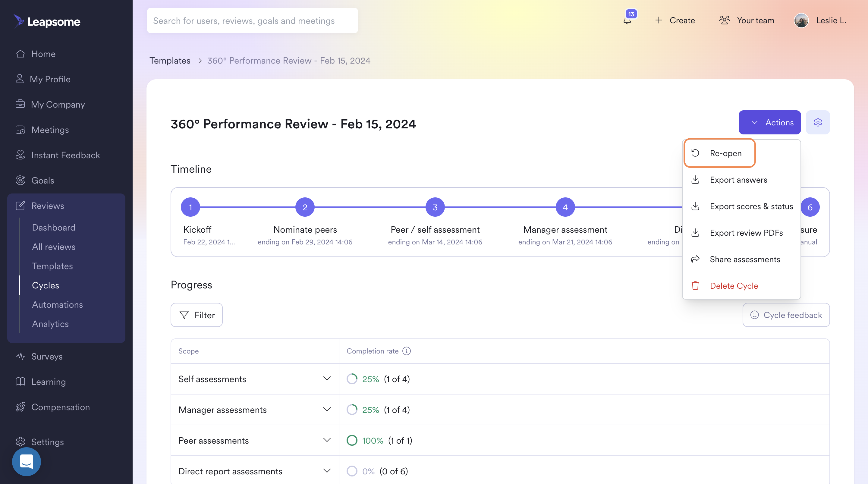
Task: Click Self assessments 25% progress ring
Action: [x=352, y=379]
